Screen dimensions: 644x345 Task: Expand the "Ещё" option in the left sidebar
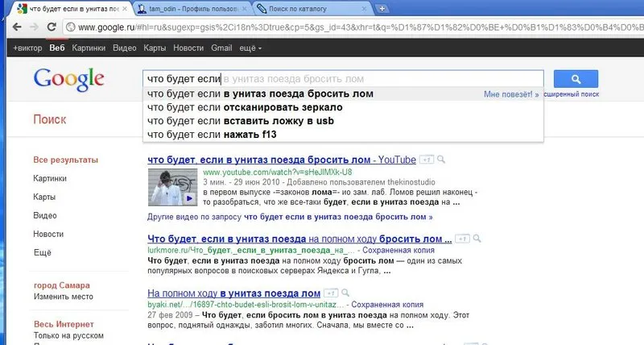43,252
